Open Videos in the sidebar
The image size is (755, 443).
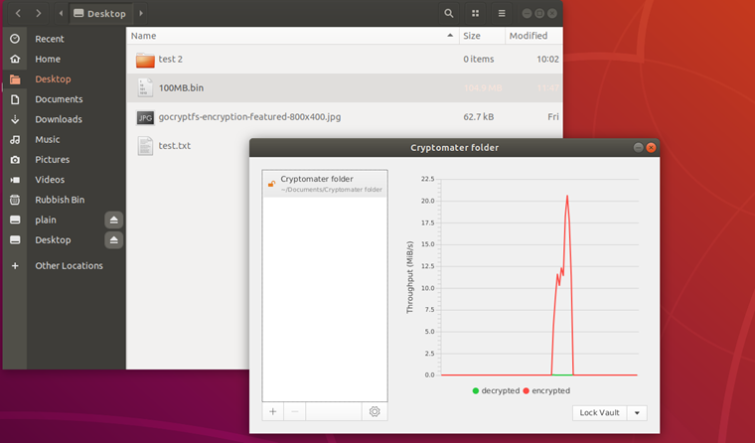pyautogui.click(x=64, y=180)
